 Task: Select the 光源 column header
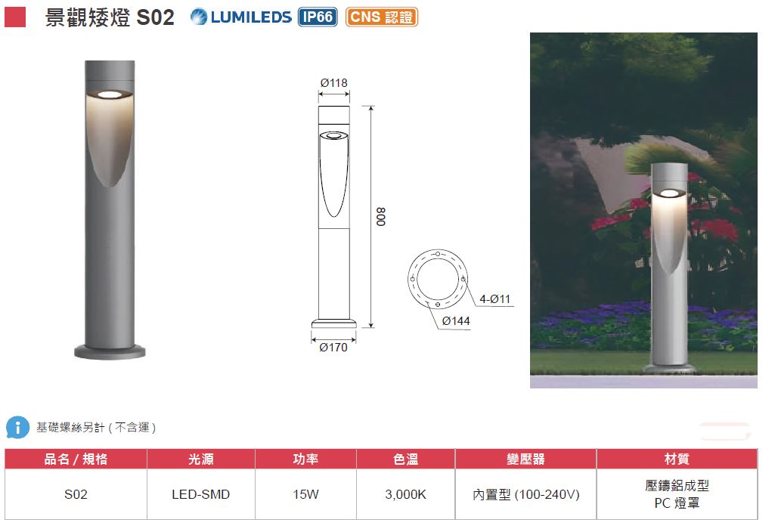pyautogui.click(x=200, y=459)
